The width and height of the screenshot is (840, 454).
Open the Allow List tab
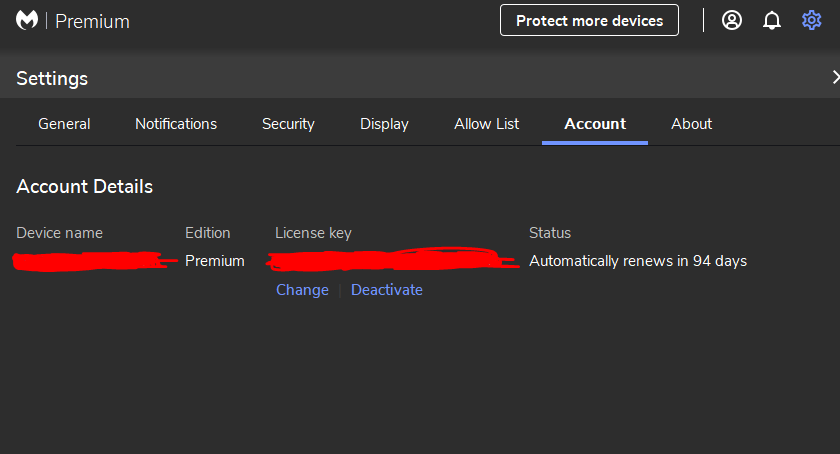point(487,124)
